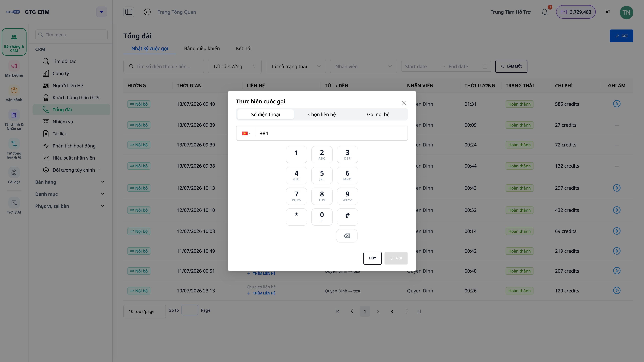Open the Vietnam flag country code dropdown
The height and width of the screenshot is (362, 644).
(246, 133)
